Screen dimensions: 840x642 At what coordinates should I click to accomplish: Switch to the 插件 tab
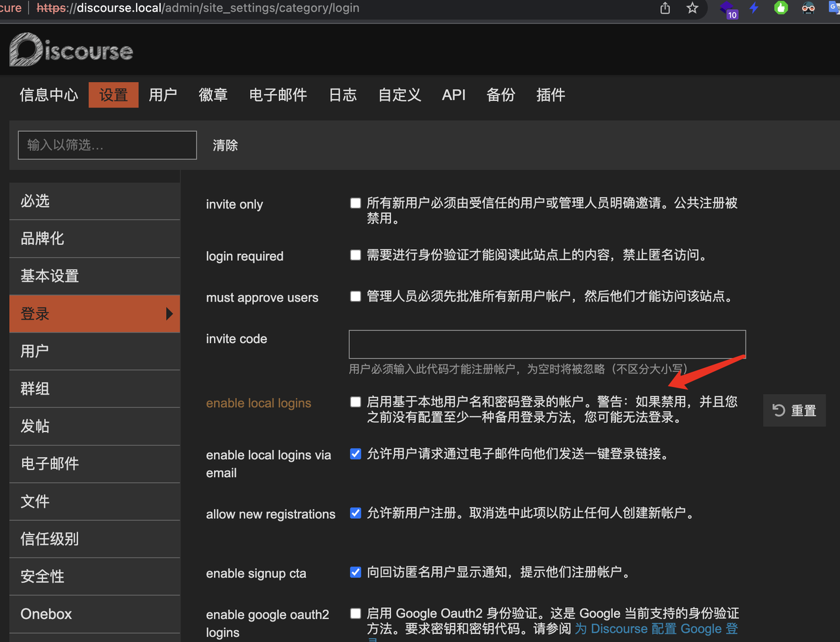point(551,94)
